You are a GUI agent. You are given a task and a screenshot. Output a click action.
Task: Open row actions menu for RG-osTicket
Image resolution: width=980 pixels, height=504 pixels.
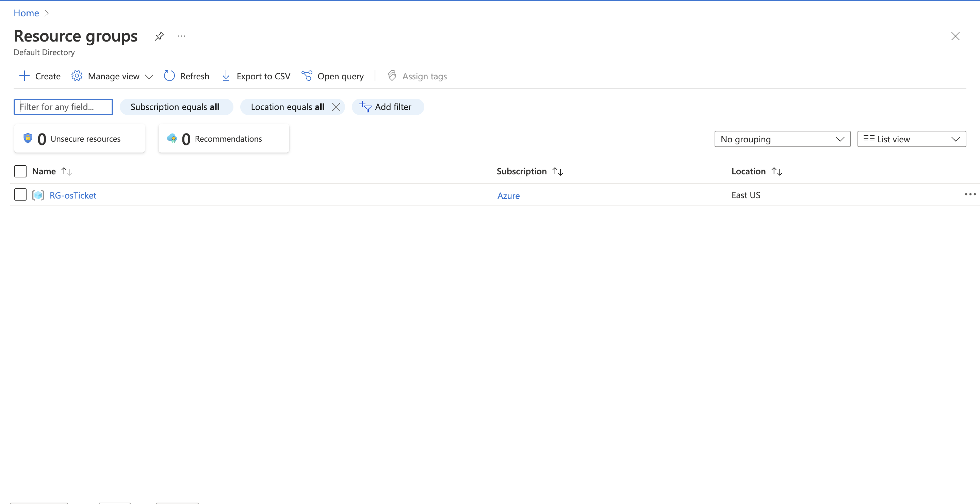tap(970, 194)
